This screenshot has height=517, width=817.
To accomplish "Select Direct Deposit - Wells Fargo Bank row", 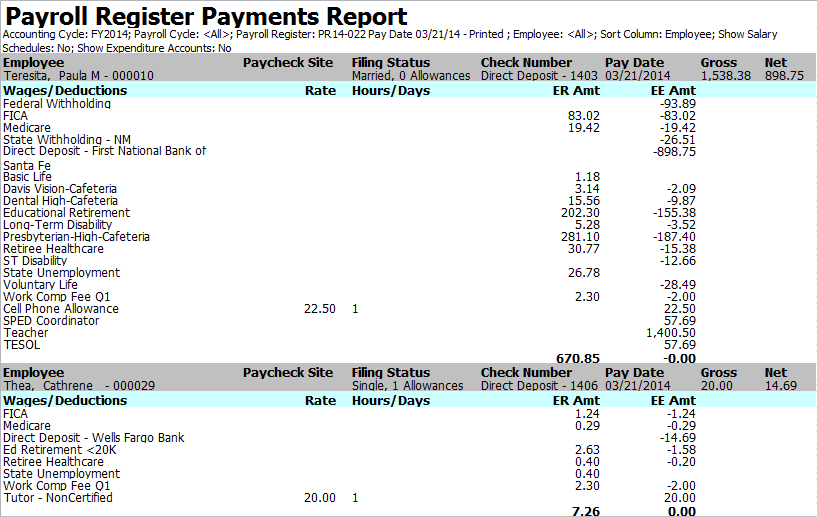I will coord(93,437).
